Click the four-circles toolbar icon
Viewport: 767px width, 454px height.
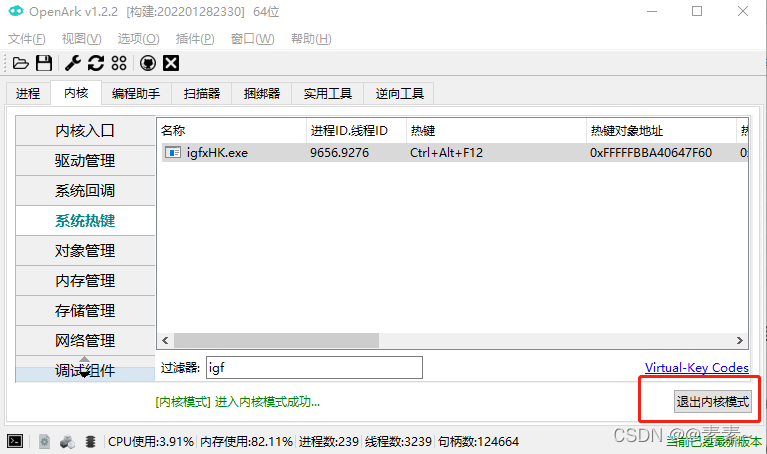119,63
